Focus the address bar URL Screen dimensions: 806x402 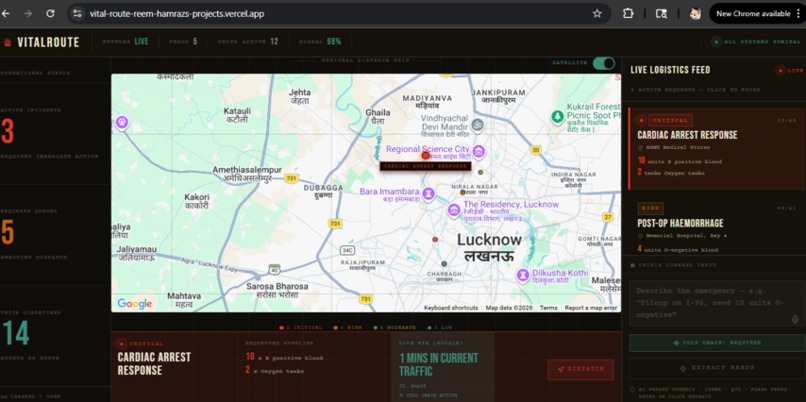(x=177, y=14)
